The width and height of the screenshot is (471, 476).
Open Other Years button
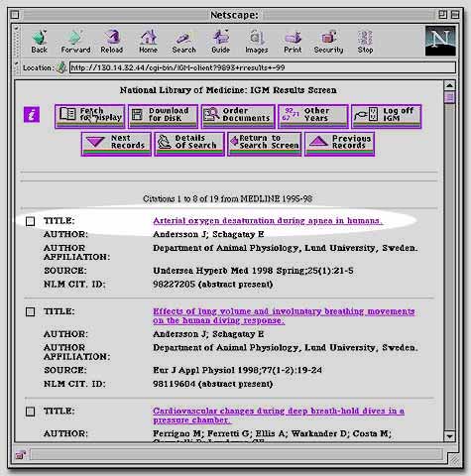click(313, 116)
